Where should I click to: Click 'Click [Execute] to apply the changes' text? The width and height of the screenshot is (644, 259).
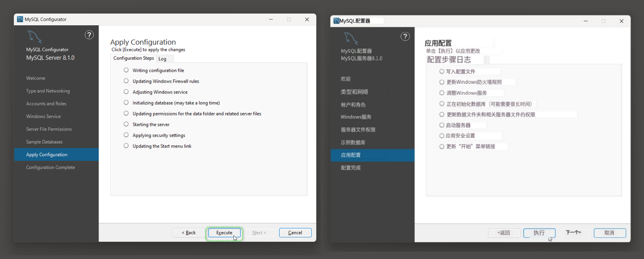[x=148, y=50]
